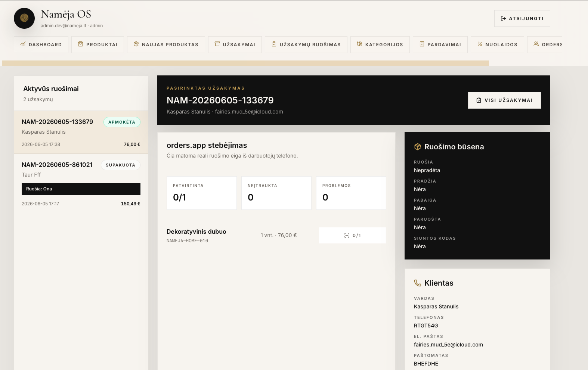Click the phone icon beside Klientas
Viewport: 588px width, 370px height.
pos(418,283)
